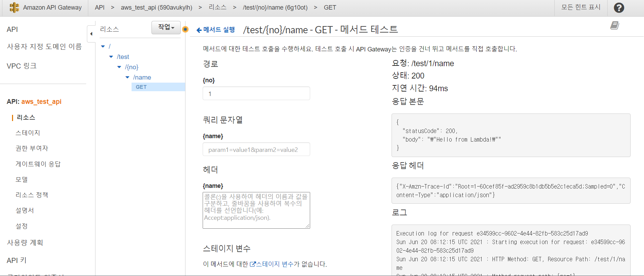Click the 상태: 200 text
Viewport: 644px width, 276px height.
(x=408, y=75)
